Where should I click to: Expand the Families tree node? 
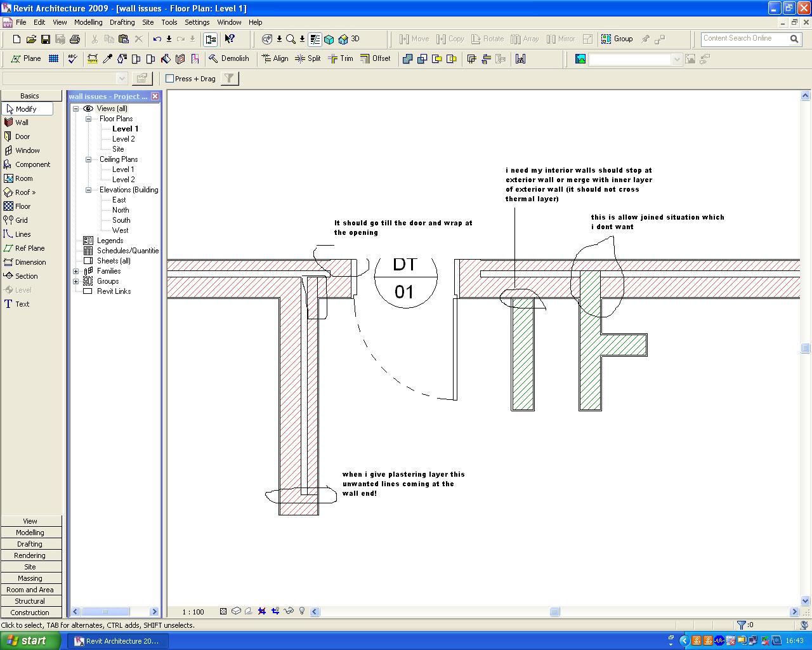(x=76, y=271)
